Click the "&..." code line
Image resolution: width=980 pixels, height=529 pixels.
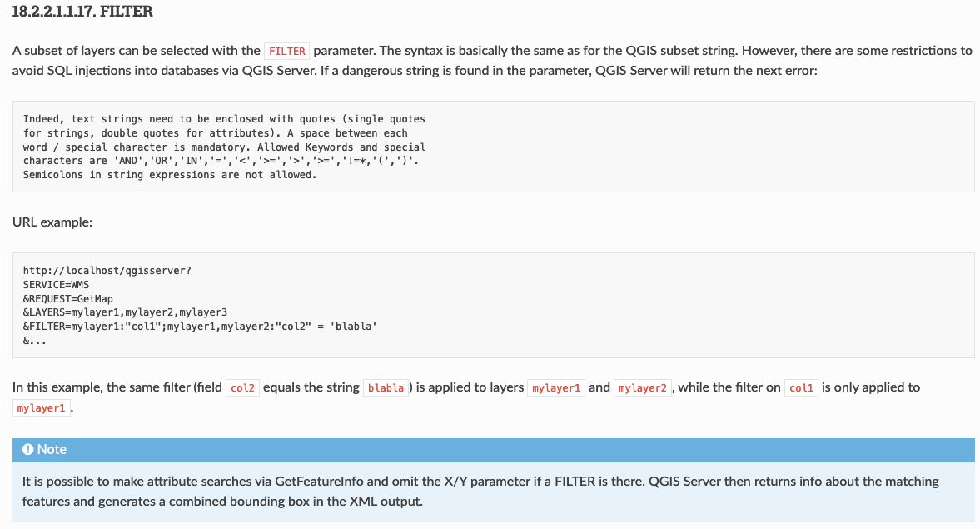[x=34, y=341]
